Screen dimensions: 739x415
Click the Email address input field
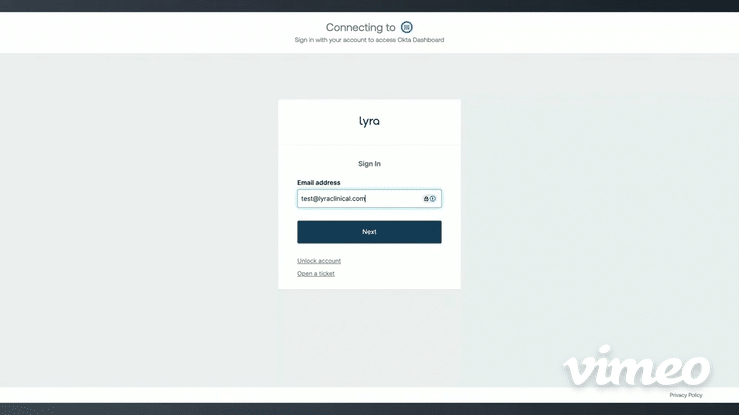pyautogui.click(x=369, y=198)
